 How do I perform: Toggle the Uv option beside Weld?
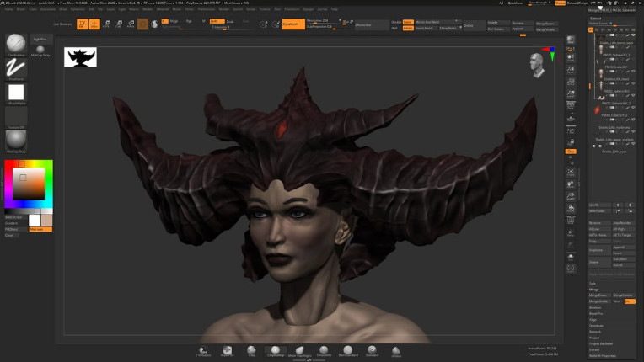(629, 301)
